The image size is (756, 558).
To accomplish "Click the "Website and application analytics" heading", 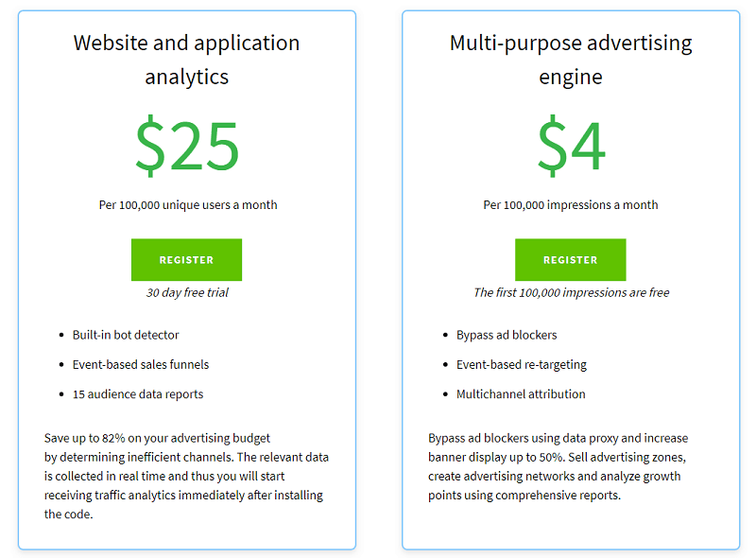I will coord(186,60).
